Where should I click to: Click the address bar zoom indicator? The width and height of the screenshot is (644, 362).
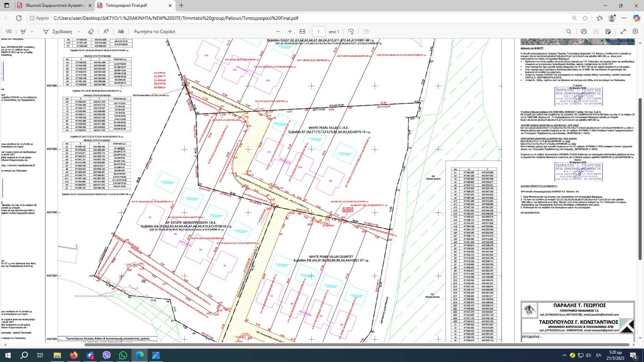click(x=574, y=18)
